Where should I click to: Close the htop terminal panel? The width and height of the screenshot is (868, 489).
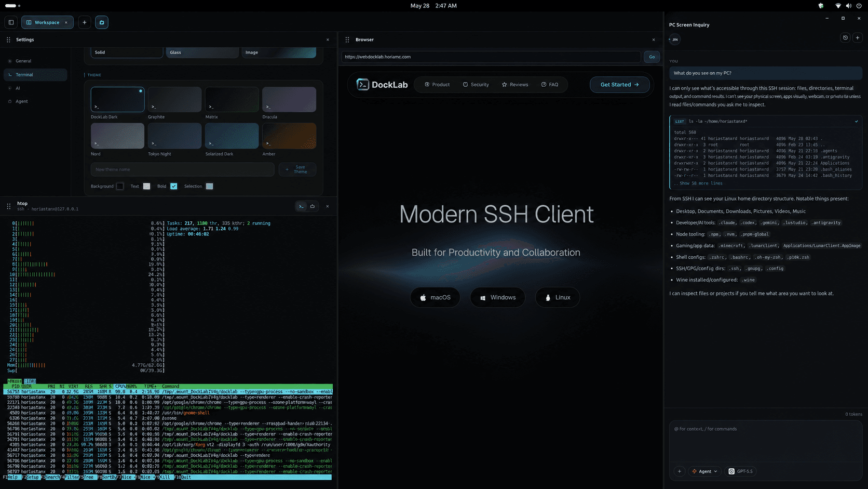(x=328, y=206)
